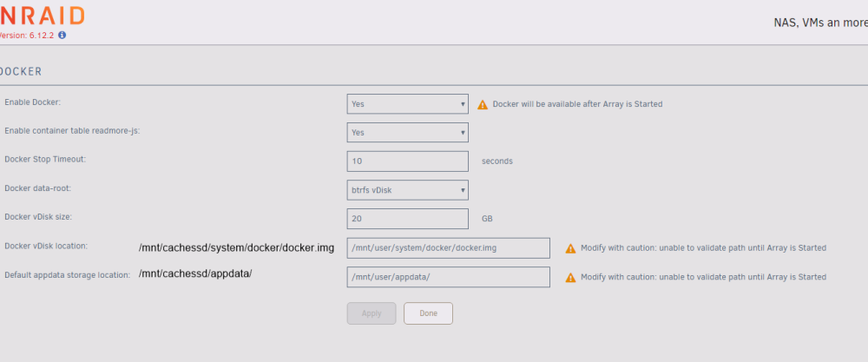Open the Enable Docker dropdown
868x362 pixels.
(x=407, y=103)
